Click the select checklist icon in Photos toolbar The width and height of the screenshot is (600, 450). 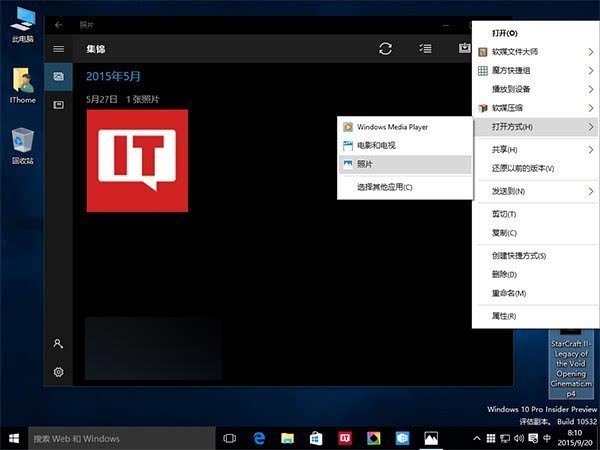pyautogui.click(x=425, y=48)
